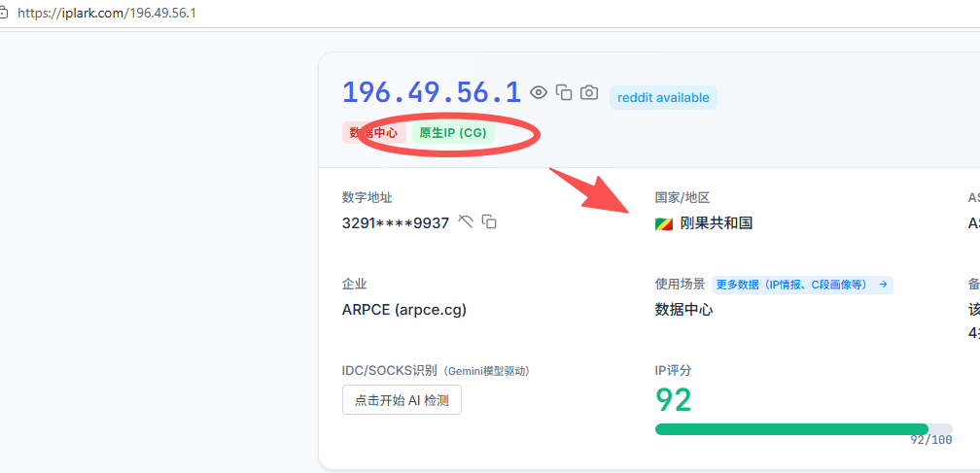This screenshot has height=473, width=980.
Task: Click the IP评分 label
Action: click(x=673, y=371)
